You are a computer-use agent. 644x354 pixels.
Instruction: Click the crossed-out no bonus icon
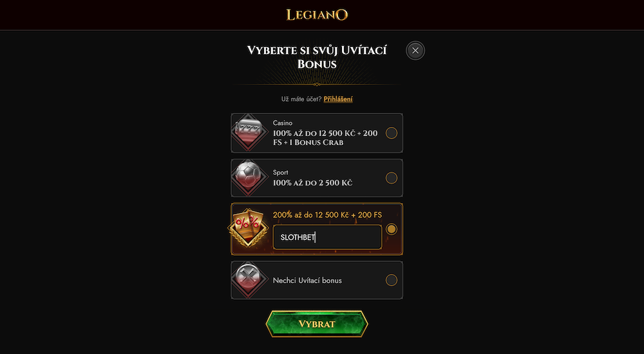[249, 280]
